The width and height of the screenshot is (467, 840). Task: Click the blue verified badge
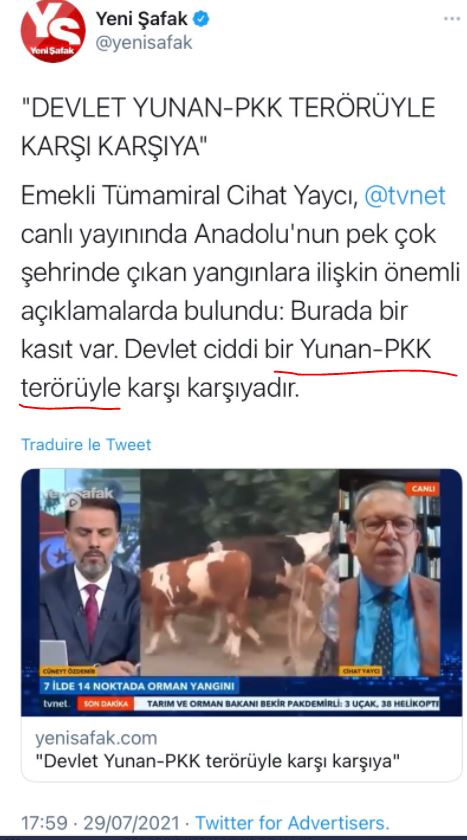[x=201, y=20]
